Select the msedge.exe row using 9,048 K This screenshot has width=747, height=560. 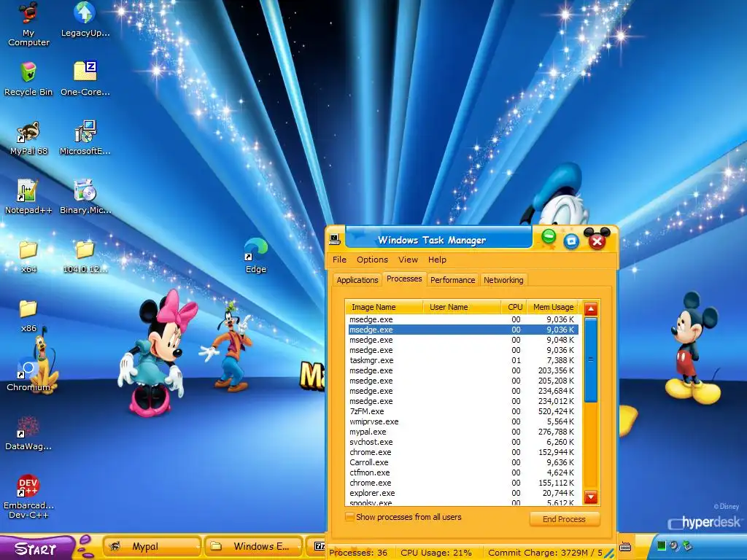tap(462, 340)
